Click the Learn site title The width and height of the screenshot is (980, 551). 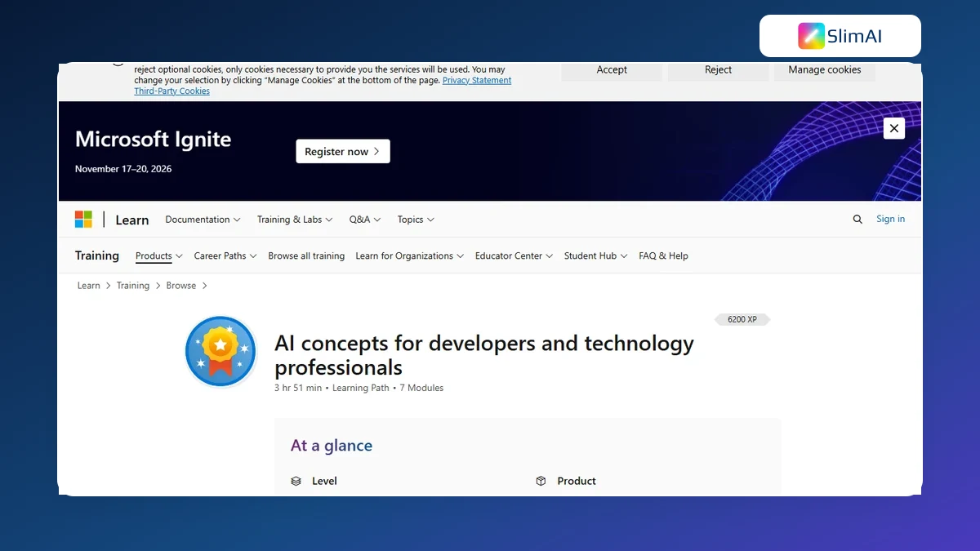coord(132,220)
